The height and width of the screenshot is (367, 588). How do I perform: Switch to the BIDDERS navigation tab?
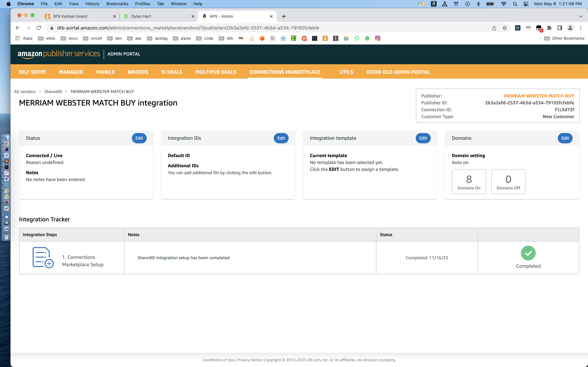click(x=138, y=72)
